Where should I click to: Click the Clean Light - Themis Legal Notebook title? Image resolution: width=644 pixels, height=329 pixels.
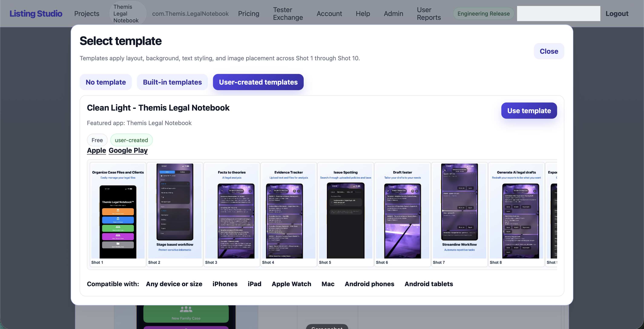click(158, 108)
